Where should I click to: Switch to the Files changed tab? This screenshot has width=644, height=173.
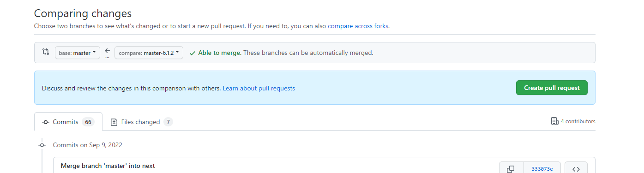pos(141,122)
